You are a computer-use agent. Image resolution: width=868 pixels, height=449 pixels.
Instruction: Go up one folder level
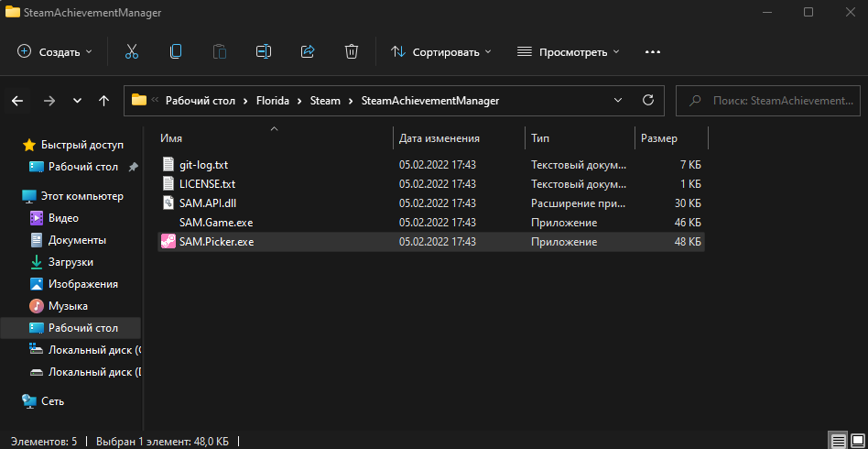(104, 100)
